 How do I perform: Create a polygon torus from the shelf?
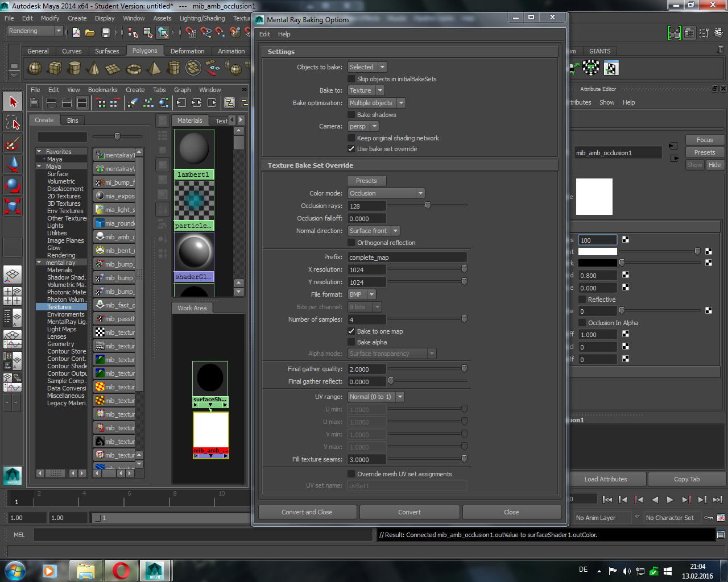coord(134,69)
